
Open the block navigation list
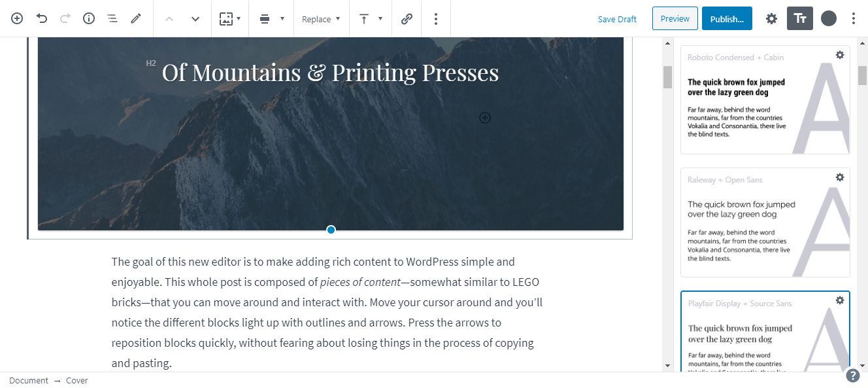[112, 18]
